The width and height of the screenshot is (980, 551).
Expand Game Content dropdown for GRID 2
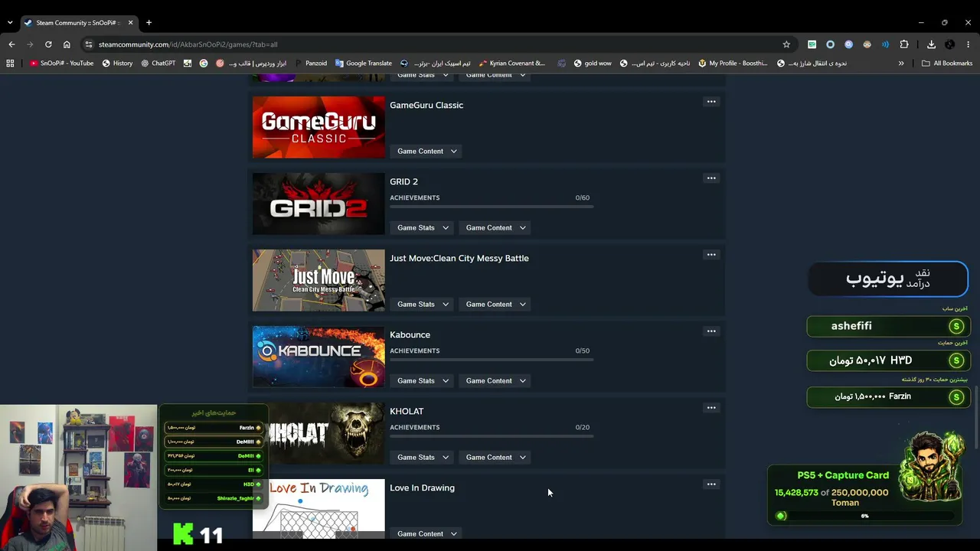click(x=495, y=228)
